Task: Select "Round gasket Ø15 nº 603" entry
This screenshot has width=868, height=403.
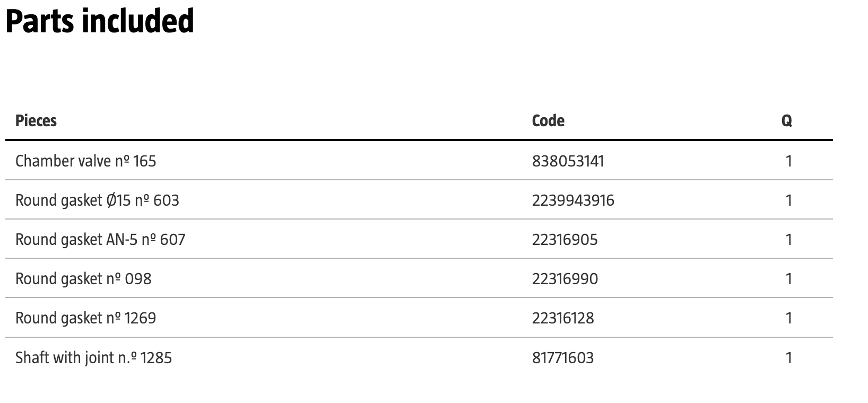Action: (97, 200)
